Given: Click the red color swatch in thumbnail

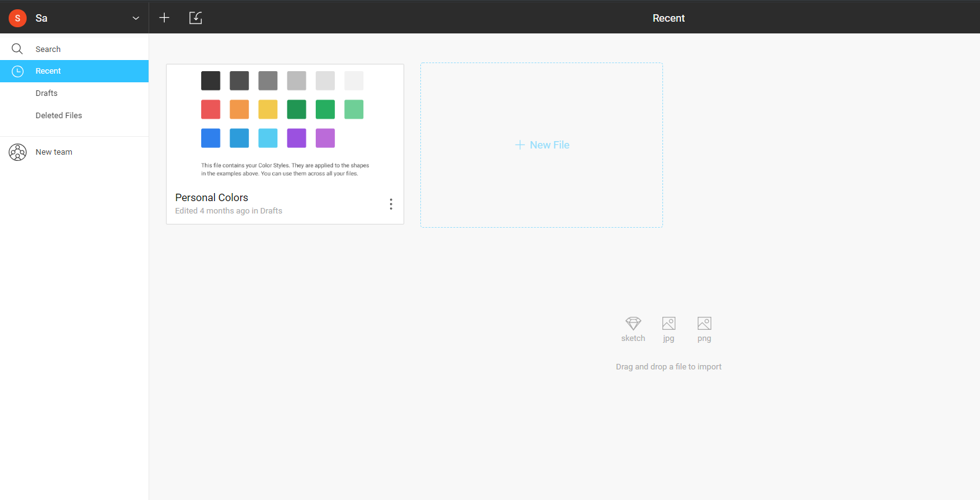Looking at the screenshot, I should click(210, 110).
